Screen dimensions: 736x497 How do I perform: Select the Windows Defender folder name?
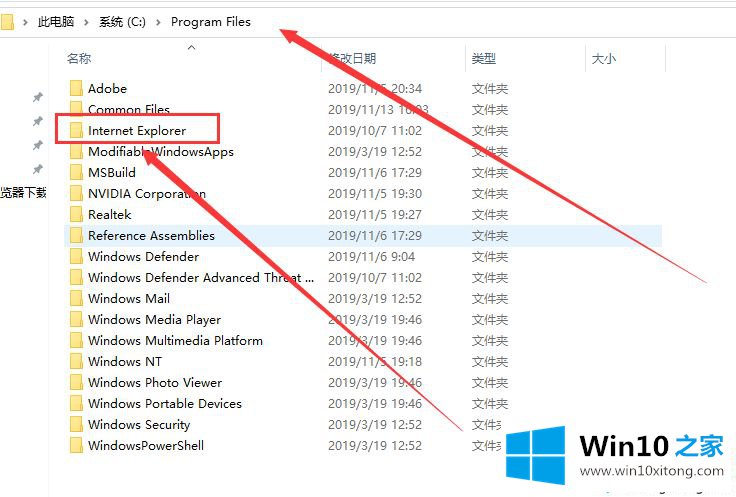point(144,256)
